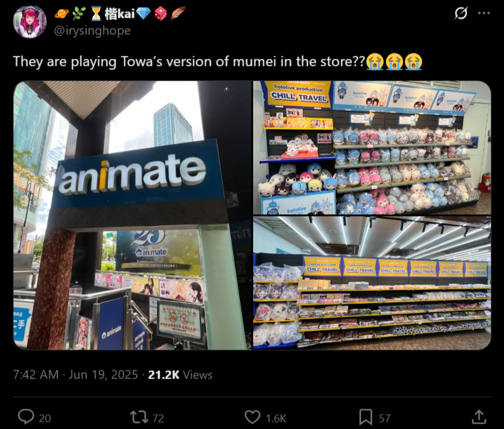Screen dimensions: 504x429
Task: Click the repost arrows icon
Action: (139, 417)
